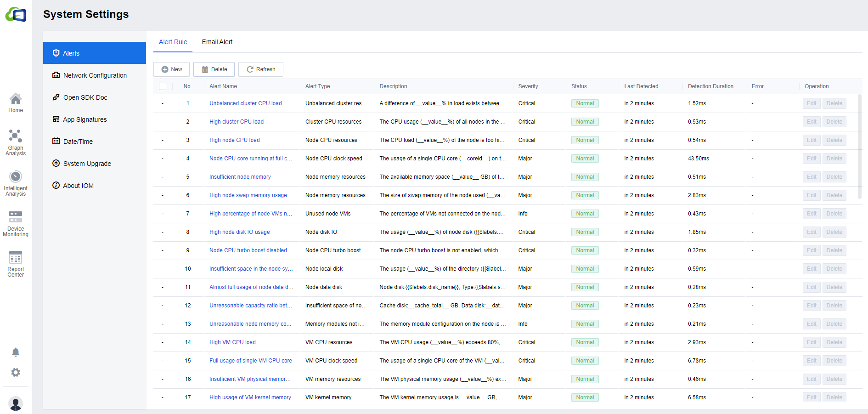Tick the select-all checkbox in table header
The width and height of the screenshot is (868, 414).
point(163,86)
